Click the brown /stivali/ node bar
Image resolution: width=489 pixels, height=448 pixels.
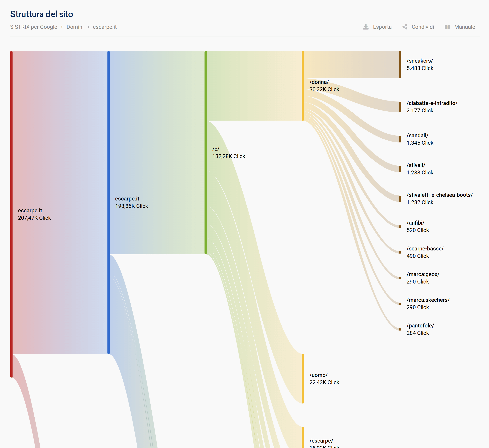pos(400,169)
